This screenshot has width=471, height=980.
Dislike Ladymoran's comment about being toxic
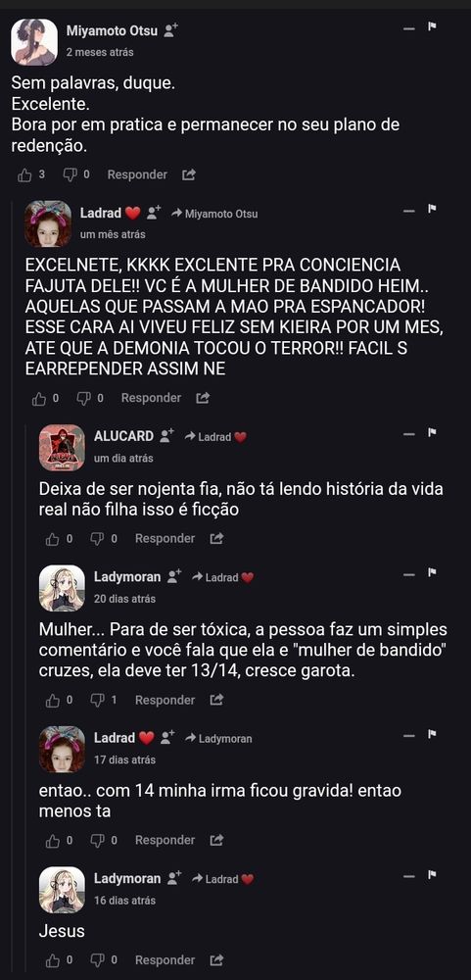(98, 701)
